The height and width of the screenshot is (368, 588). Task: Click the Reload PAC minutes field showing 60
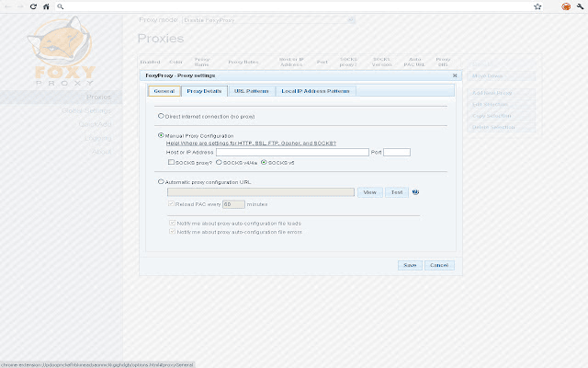point(233,204)
